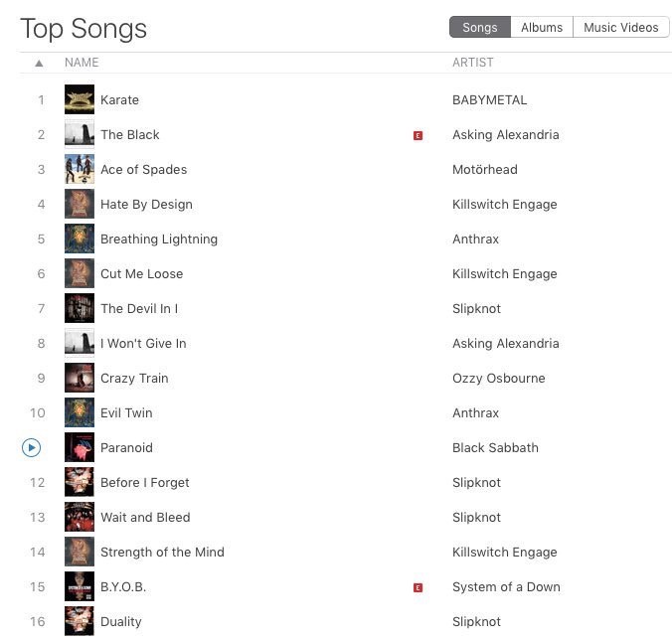
Task: Click the sort arrow in header
Action: (x=39, y=64)
